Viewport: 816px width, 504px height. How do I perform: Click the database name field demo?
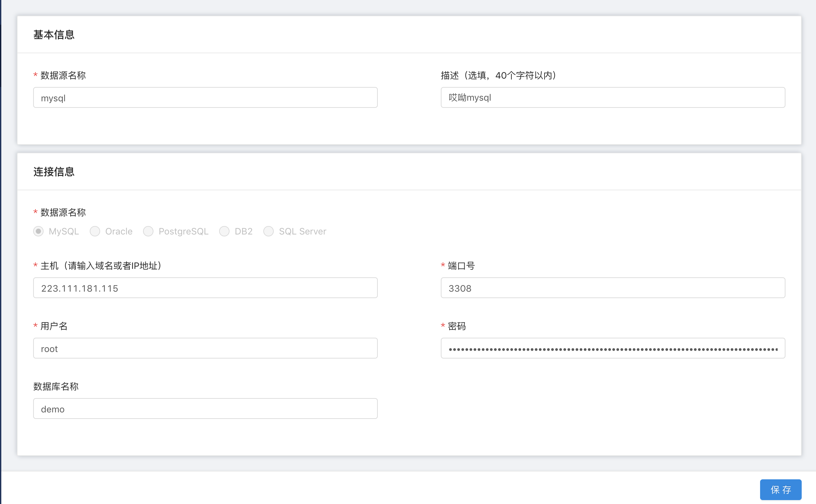point(205,409)
